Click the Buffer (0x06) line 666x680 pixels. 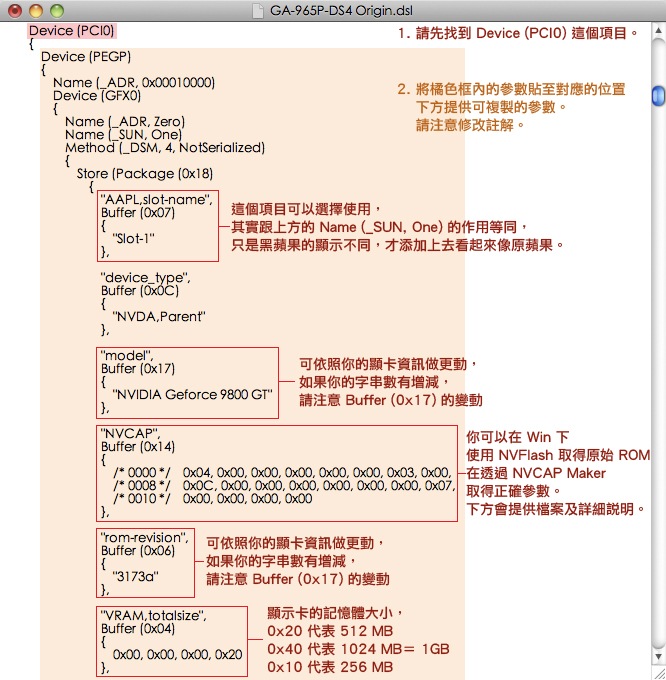(138, 551)
